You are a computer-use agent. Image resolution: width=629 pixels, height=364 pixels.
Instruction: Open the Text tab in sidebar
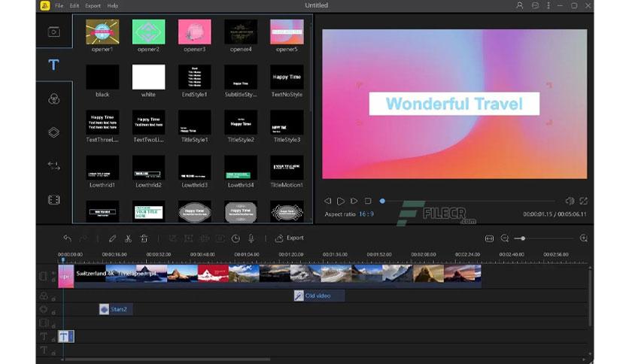click(x=53, y=65)
